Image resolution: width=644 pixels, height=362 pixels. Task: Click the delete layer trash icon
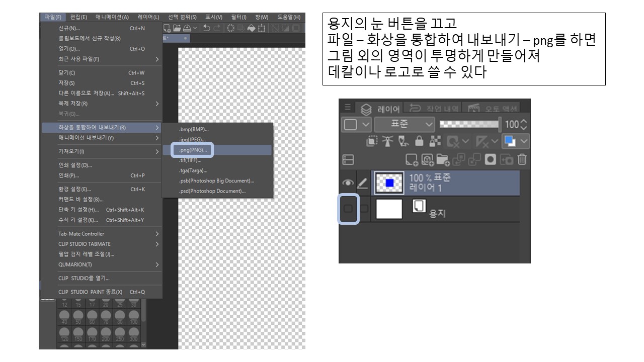[x=522, y=159]
